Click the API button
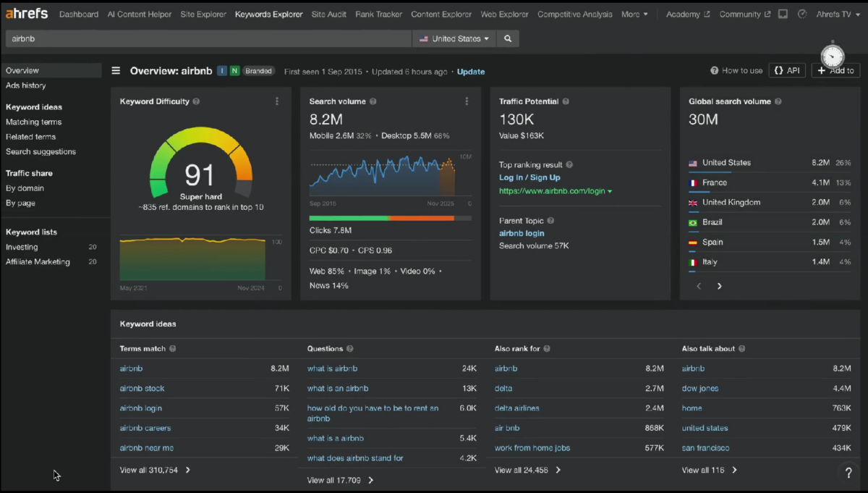Viewport: 868px width, 493px height. [x=787, y=70]
